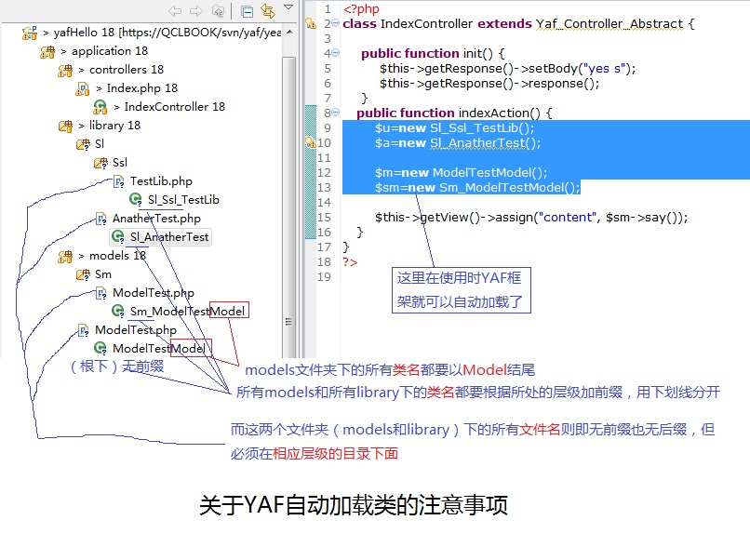Click the Ssl folder icon
The width and height of the screenshot is (750, 560).
click(x=100, y=163)
